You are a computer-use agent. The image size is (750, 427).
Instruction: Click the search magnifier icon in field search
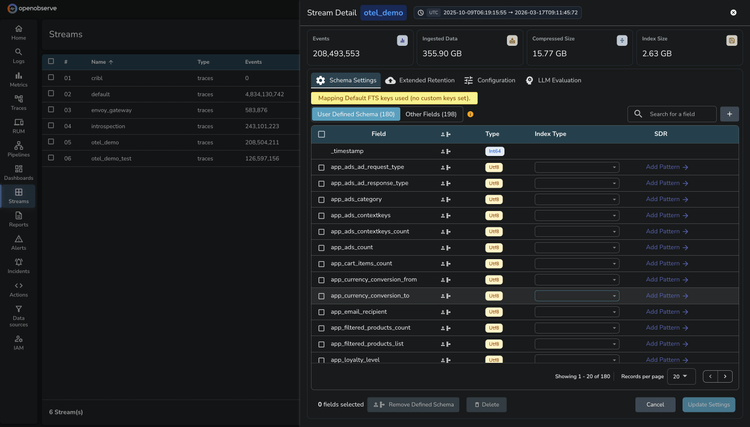tap(638, 114)
